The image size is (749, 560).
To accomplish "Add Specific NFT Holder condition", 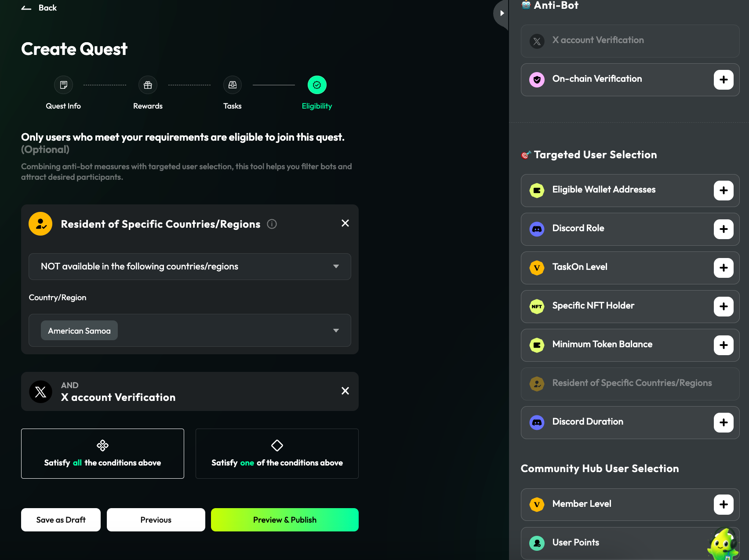I will pyautogui.click(x=723, y=307).
